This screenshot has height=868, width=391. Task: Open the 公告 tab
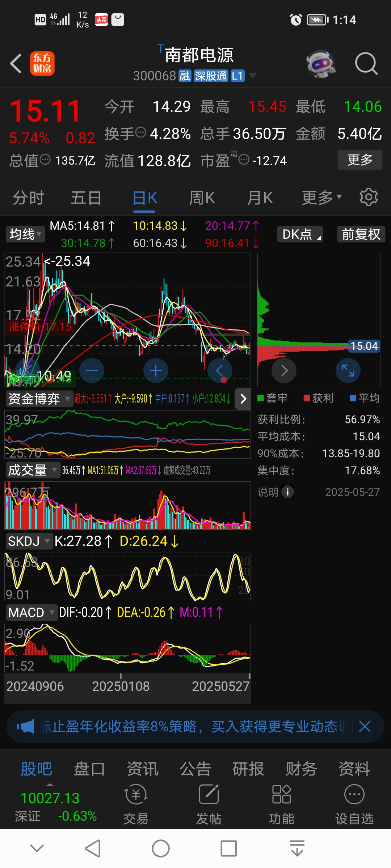point(195,769)
